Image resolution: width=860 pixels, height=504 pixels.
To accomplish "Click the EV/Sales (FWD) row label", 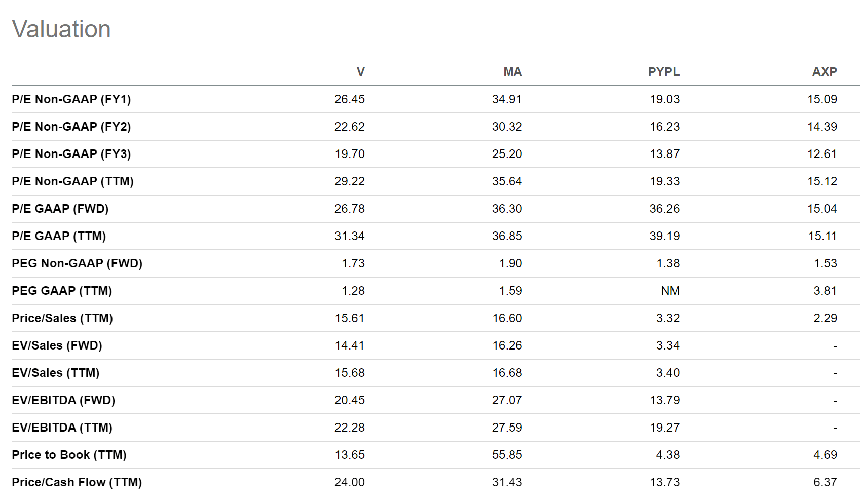I will pyautogui.click(x=57, y=345).
